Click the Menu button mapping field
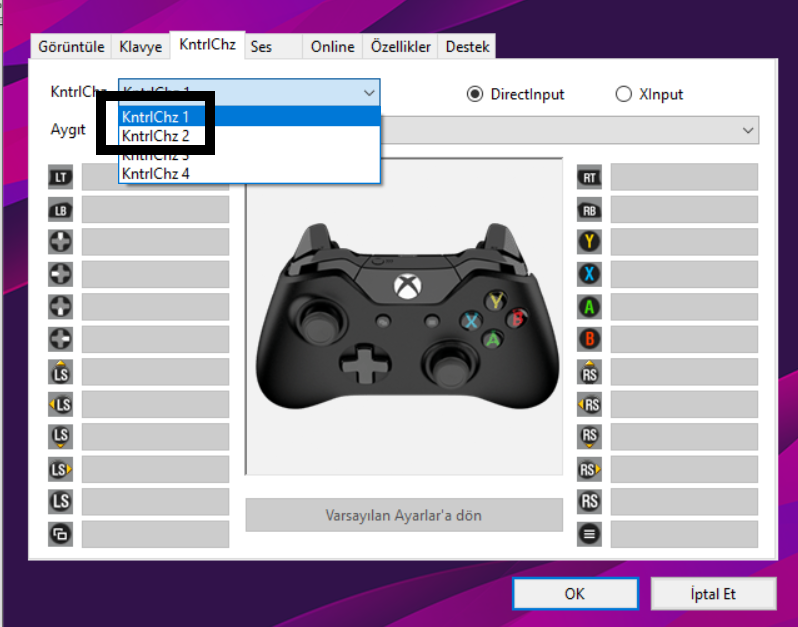The height and width of the screenshot is (627, 798). click(684, 534)
